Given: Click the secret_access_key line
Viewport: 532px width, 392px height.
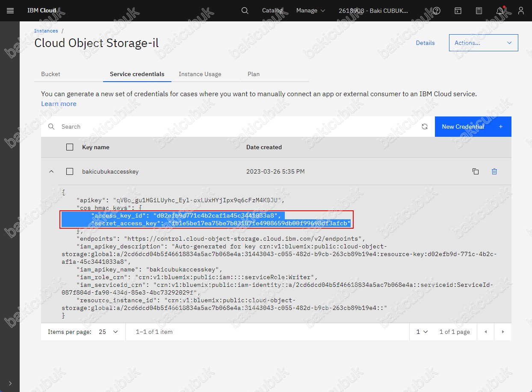Looking at the screenshot, I should pyautogui.click(x=221, y=223).
